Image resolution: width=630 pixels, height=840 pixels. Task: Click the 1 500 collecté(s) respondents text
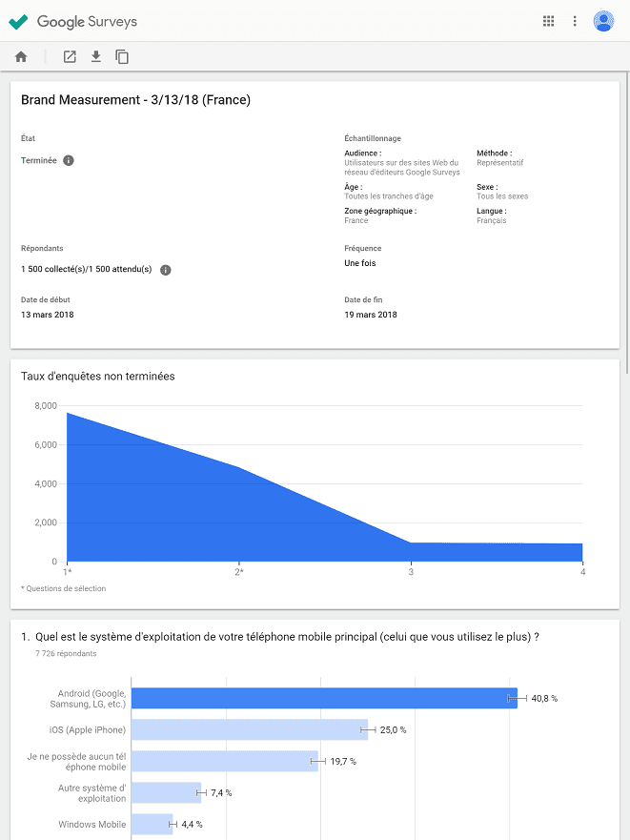pyautogui.click(x=86, y=270)
